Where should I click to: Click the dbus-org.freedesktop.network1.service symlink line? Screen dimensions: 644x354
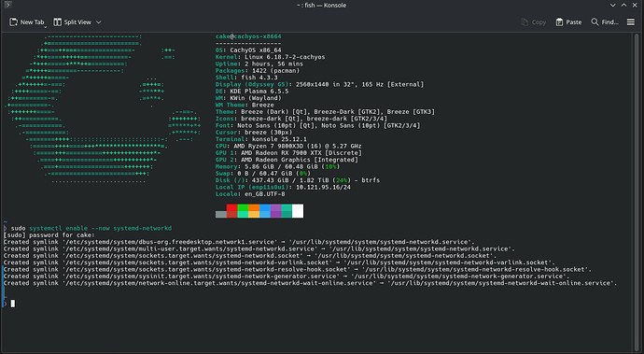tap(239, 242)
